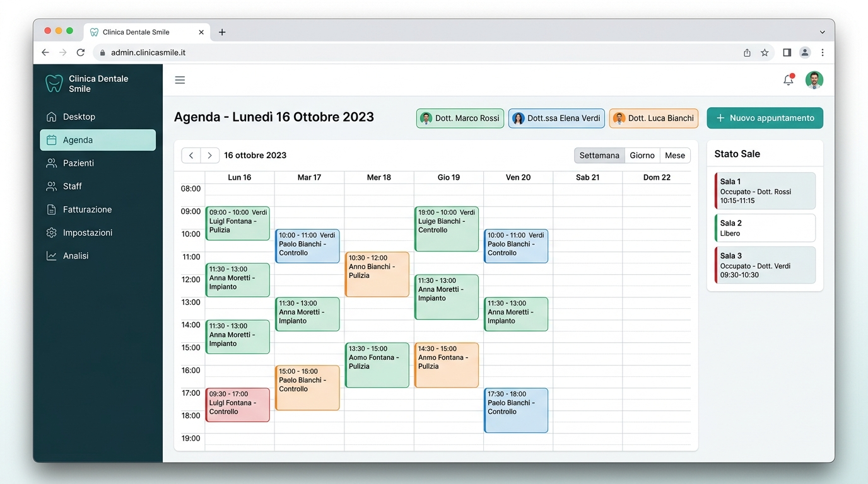
Task: Click the Clinica Dentale Smile tooth logo
Action: point(54,84)
